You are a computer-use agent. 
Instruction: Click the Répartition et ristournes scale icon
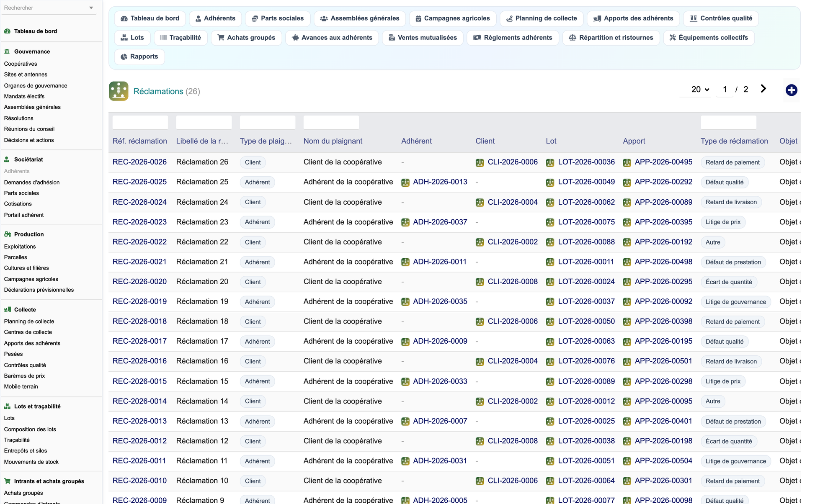tap(573, 38)
